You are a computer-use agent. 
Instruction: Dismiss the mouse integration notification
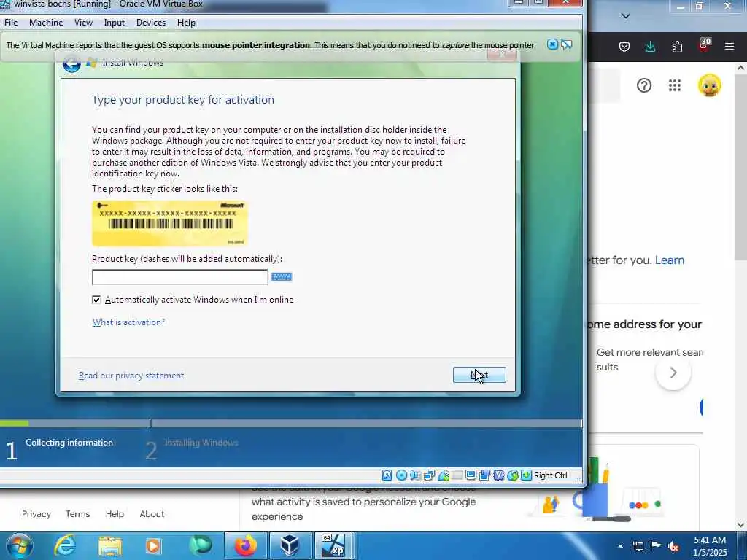[552, 44]
